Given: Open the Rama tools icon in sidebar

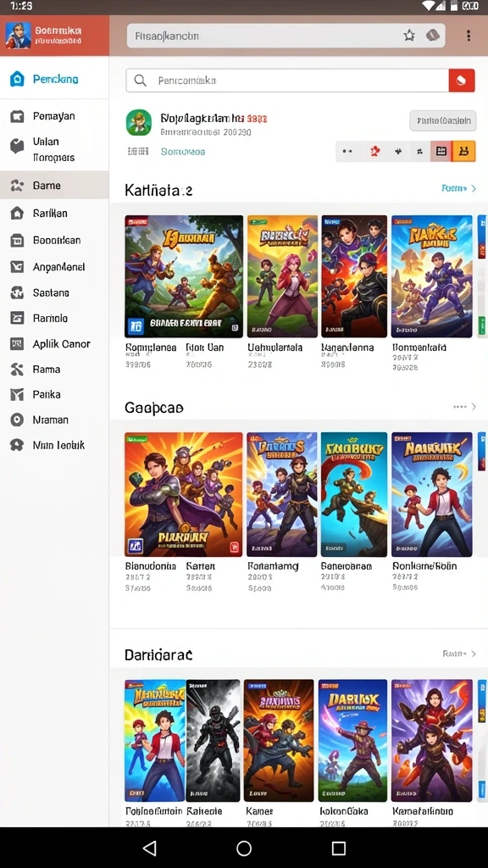Looking at the screenshot, I should tap(18, 370).
